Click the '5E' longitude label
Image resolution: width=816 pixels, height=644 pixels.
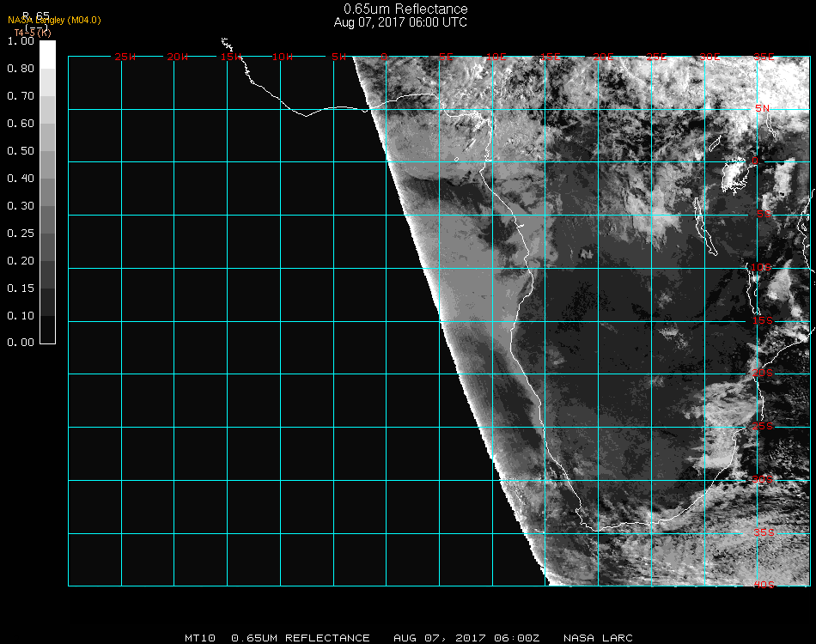coord(446,57)
